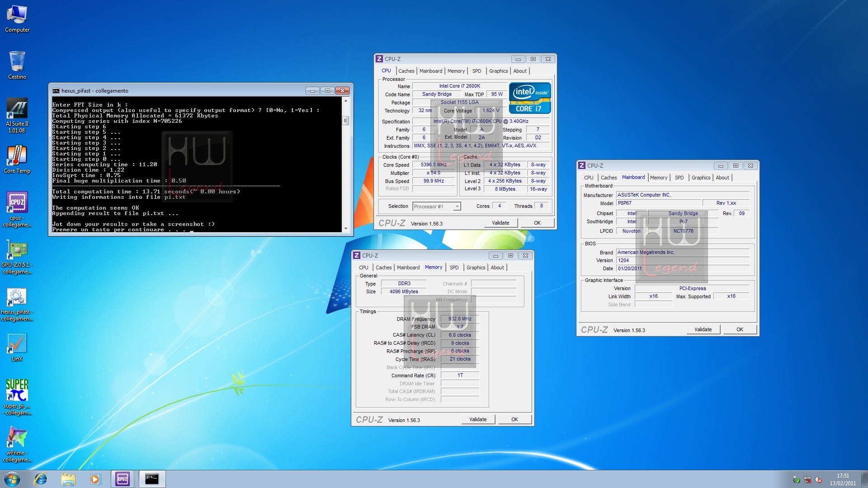868x488 pixels.
Task: Click the processor name Intel Core i7 2600K
Action: (x=459, y=86)
